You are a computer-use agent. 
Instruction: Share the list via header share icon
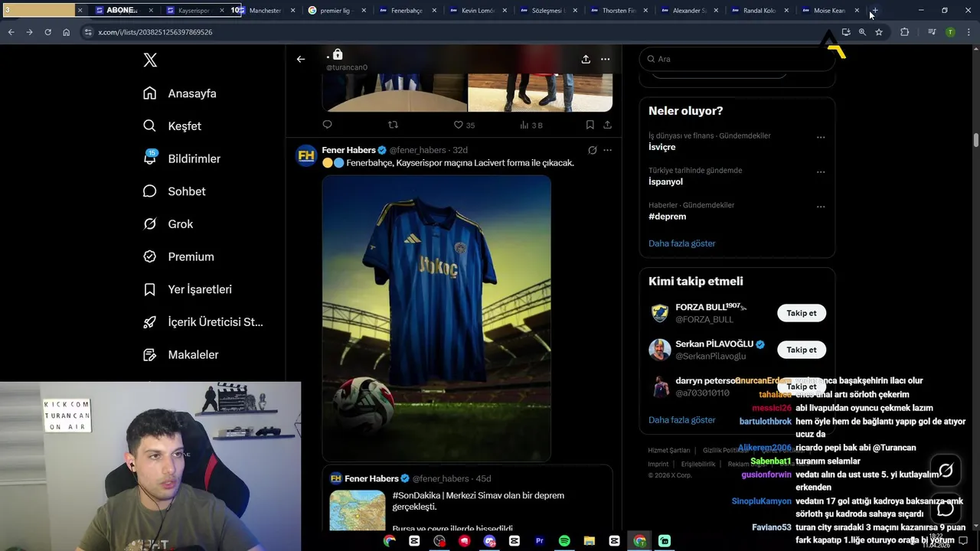click(586, 59)
